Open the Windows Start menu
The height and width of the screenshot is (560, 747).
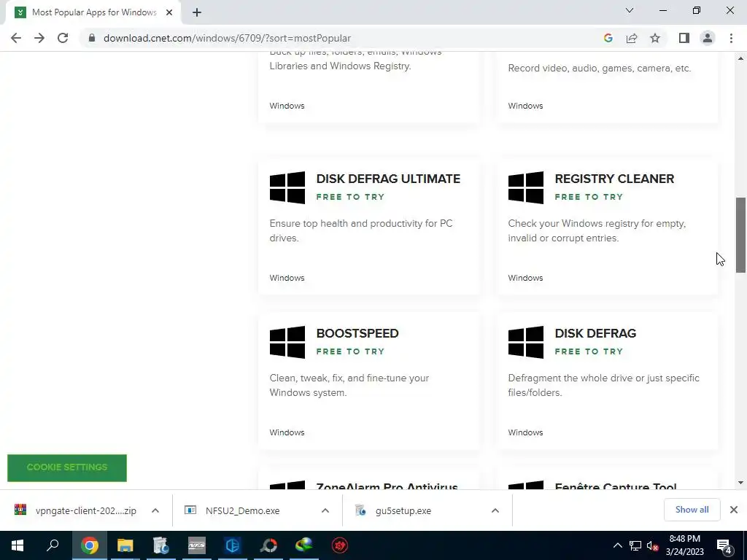(18, 545)
